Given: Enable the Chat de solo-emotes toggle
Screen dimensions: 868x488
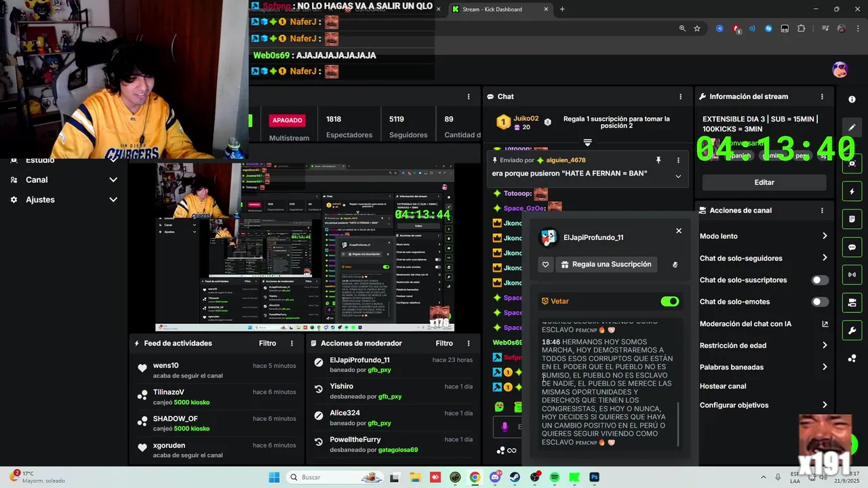Looking at the screenshot, I should (820, 302).
